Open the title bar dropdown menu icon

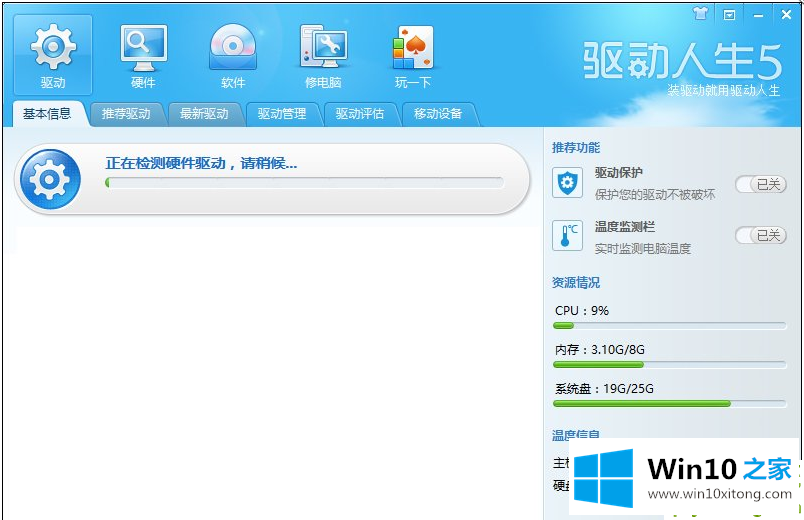(729, 15)
